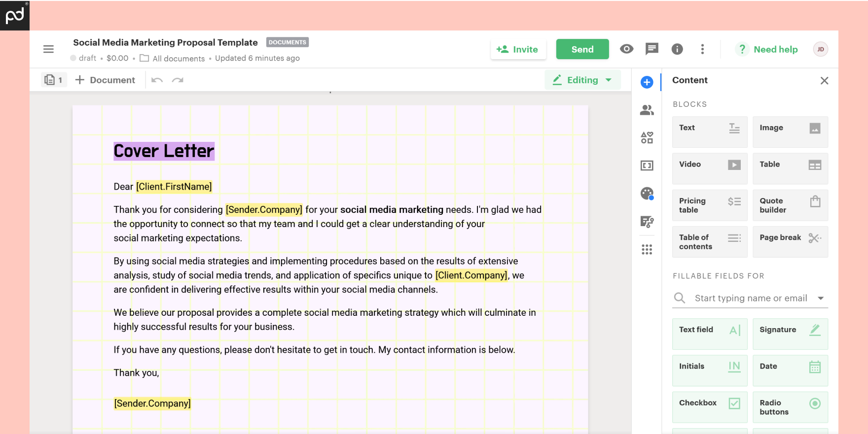The width and height of the screenshot is (868, 434).
Task: Open the more options vertical dots
Action: pyautogui.click(x=702, y=49)
